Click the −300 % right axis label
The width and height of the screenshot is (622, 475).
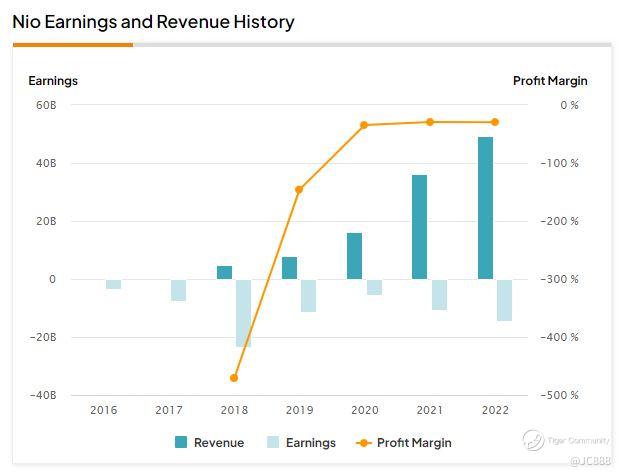pyautogui.click(x=559, y=279)
